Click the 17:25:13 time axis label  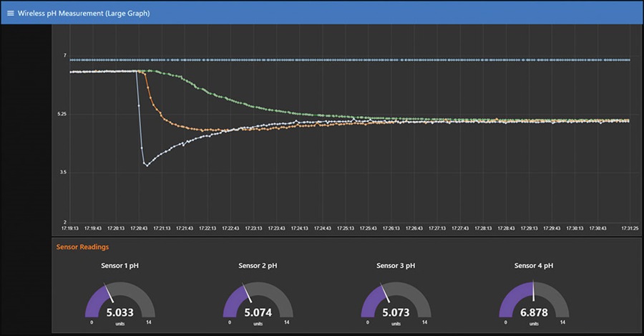point(346,229)
